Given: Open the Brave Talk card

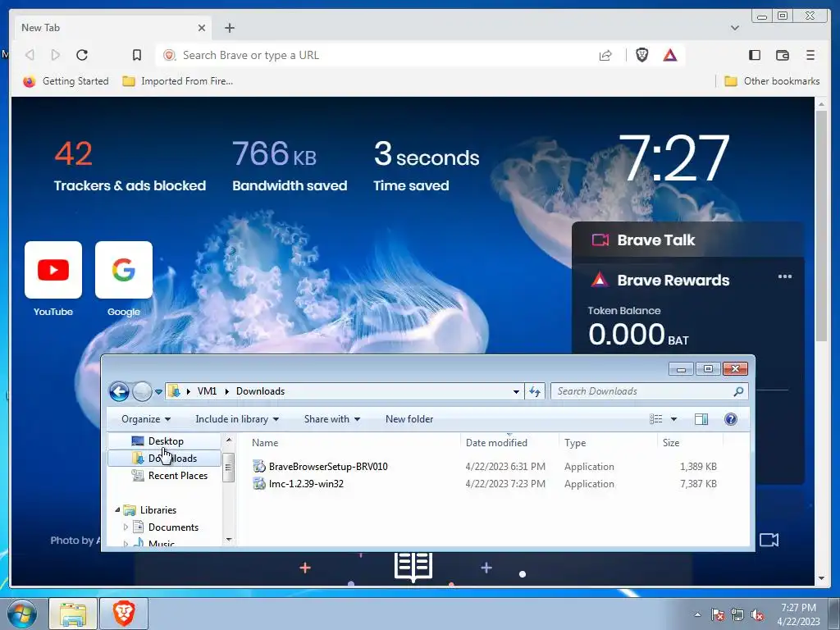Looking at the screenshot, I should (x=688, y=240).
